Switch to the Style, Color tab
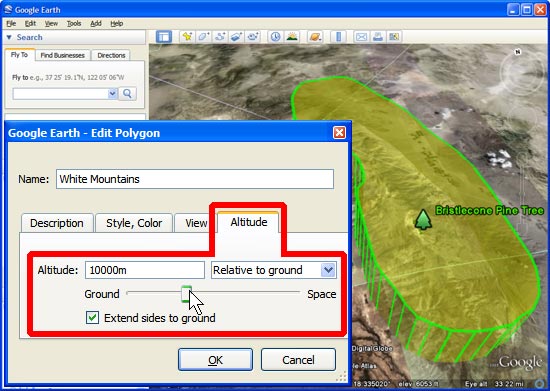This screenshot has width=550, height=391. point(134,223)
